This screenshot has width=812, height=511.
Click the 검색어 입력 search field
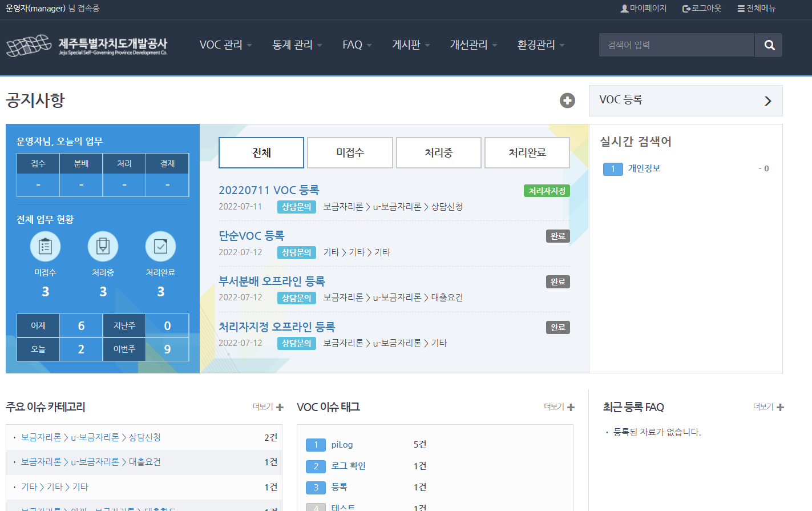[677, 45]
